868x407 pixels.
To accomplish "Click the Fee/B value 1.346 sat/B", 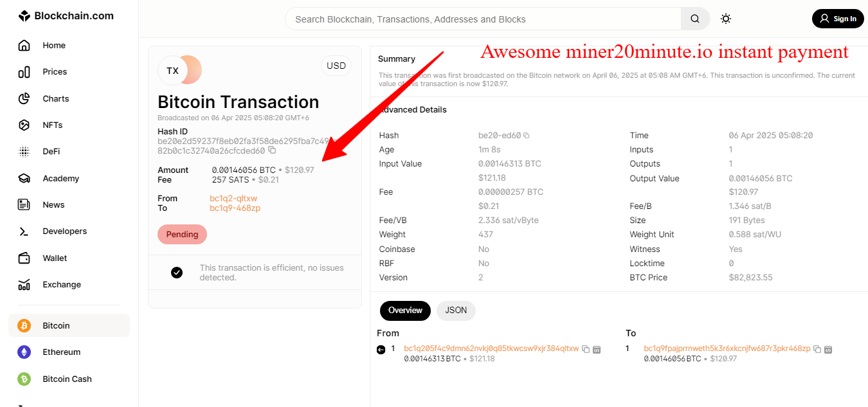I will (x=750, y=206).
